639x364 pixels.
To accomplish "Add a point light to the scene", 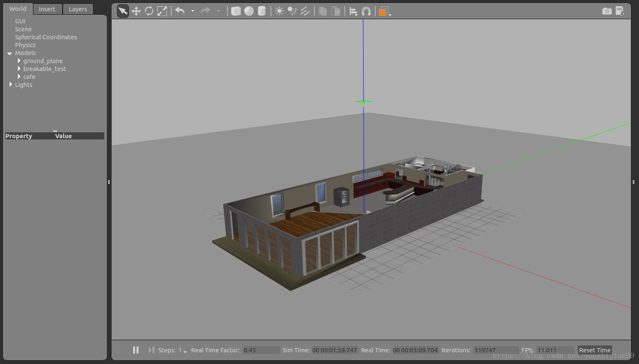I will coord(279,11).
